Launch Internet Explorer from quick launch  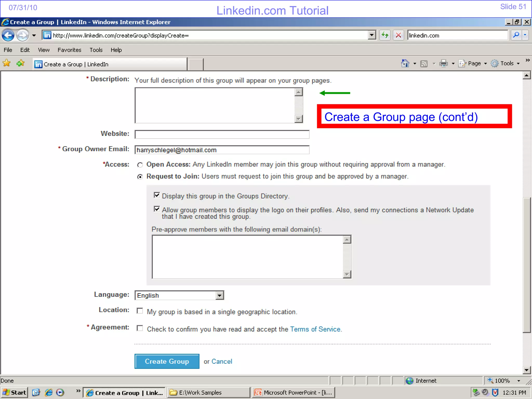coord(49,393)
